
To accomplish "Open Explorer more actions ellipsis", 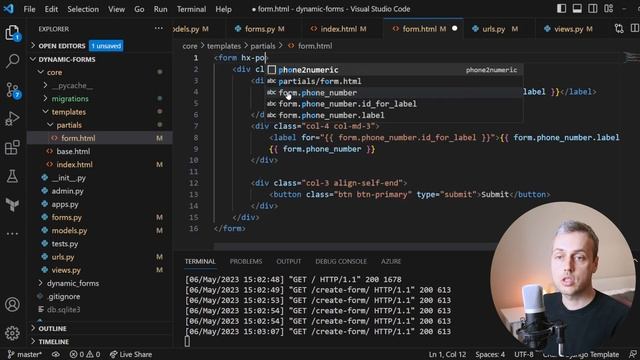I will coord(158,29).
